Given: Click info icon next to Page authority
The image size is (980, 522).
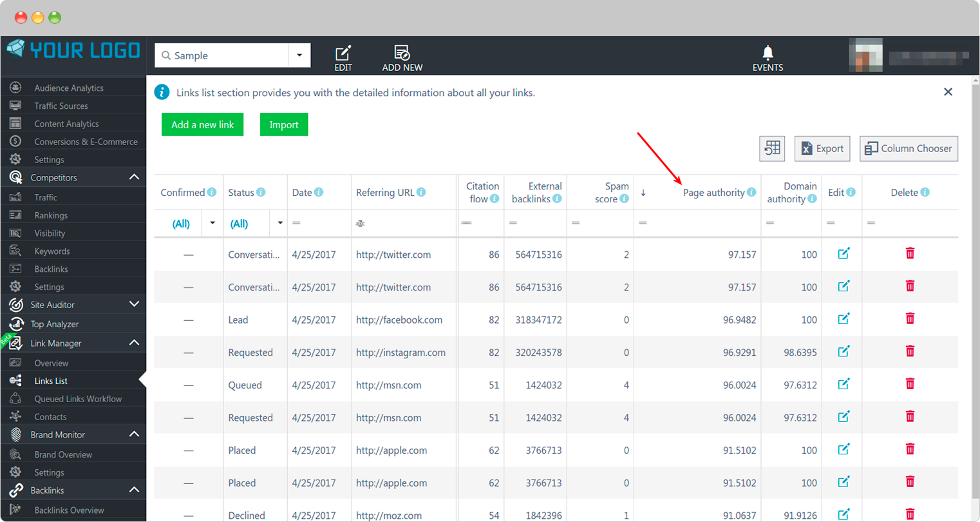Looking at the screenshot, I should click(751, 192).
